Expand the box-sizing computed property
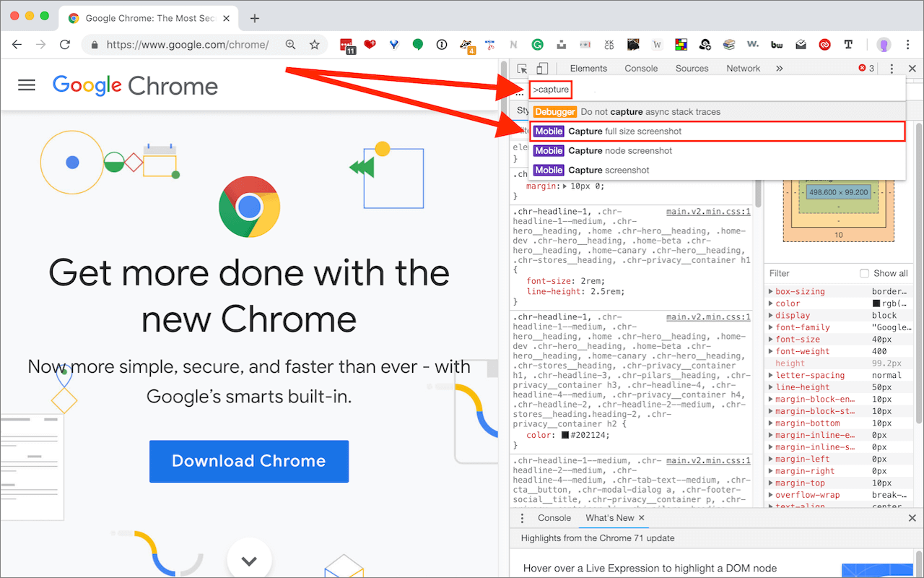924x578 pixels. (x=770, y=292)
